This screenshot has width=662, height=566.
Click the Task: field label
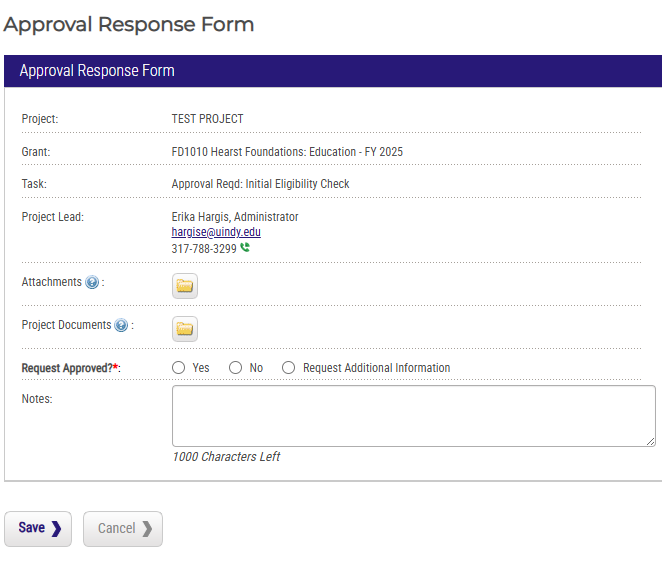point(34,184)
